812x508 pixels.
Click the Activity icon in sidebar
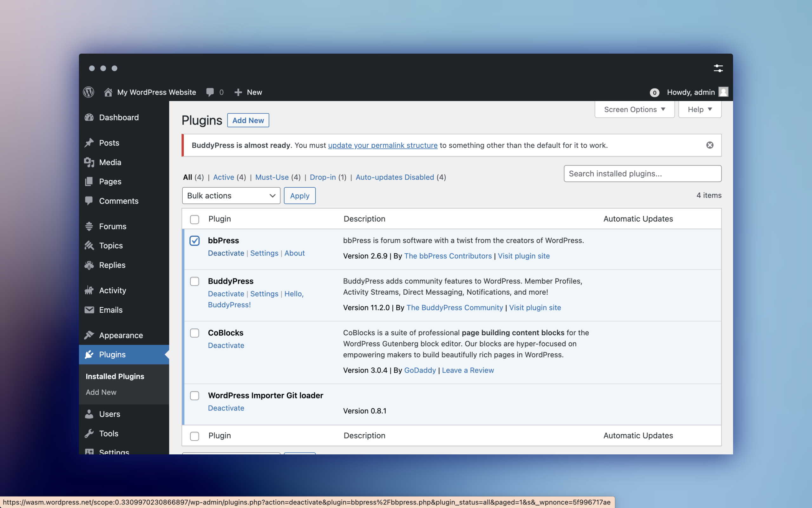(89, 290)
